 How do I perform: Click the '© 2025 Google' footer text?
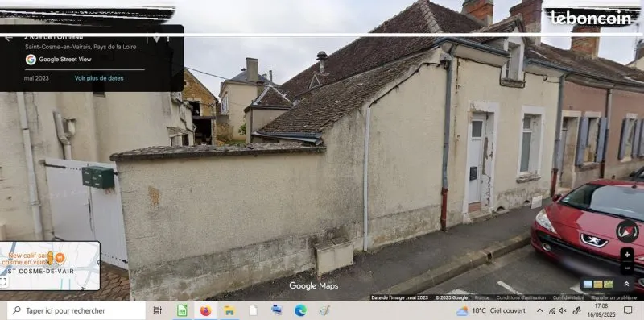pyautogui.click(x=452, y=297)
